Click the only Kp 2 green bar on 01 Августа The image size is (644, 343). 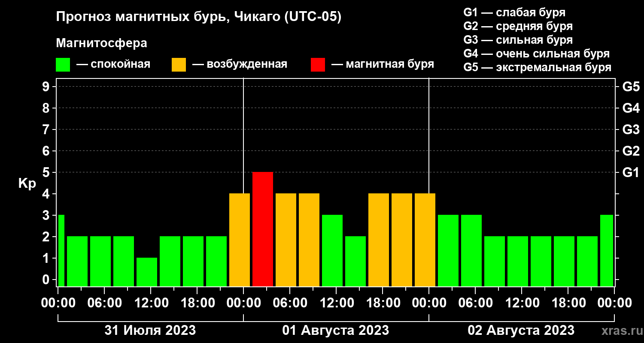[355, 261]
